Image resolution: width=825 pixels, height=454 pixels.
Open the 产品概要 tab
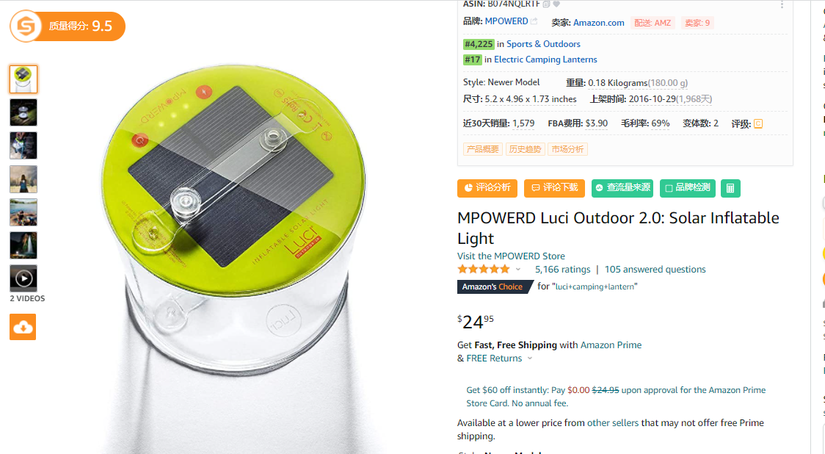click(482, 149)
